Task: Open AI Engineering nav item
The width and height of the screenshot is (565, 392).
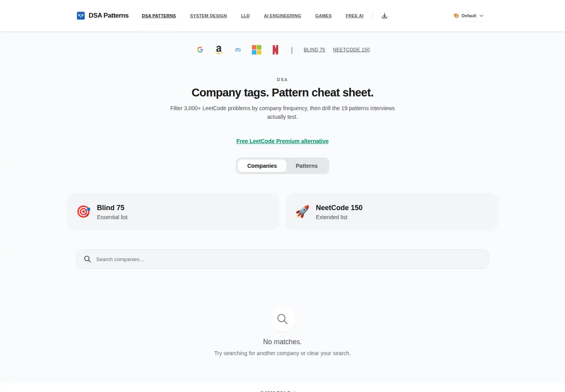Action: pyautogui.click(x=282, y=16)
